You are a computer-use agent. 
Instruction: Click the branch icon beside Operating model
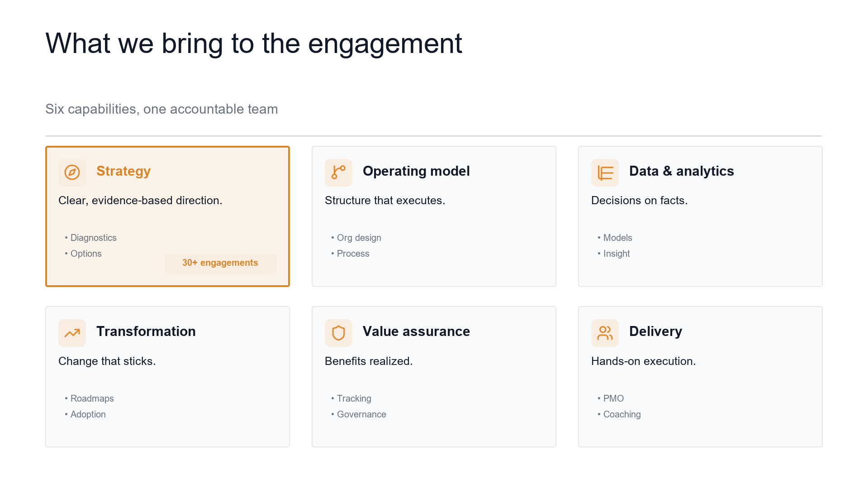tap(338, 173)
